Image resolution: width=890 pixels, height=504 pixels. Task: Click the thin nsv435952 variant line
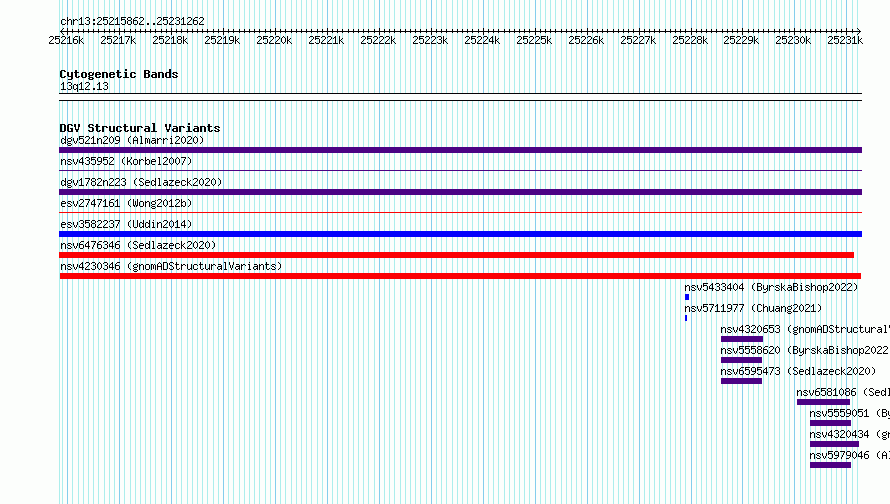[460, 170]
